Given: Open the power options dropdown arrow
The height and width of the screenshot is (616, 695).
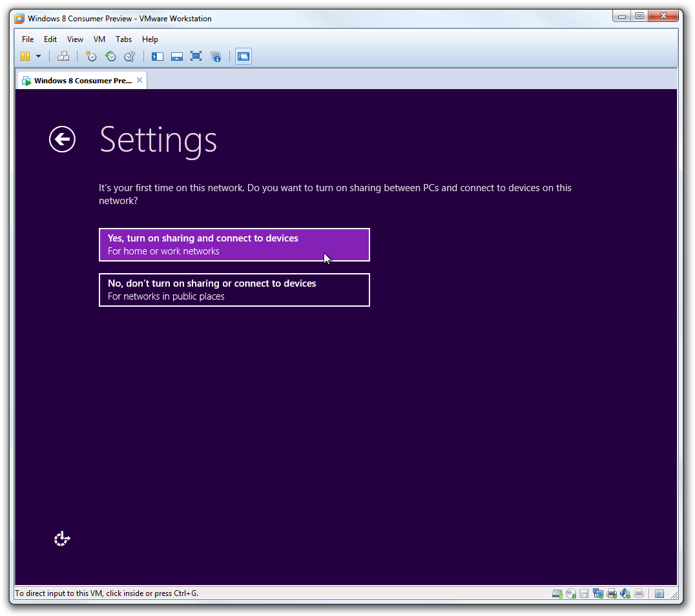Looking at the screenshot, I should click(x=37, y=56).
